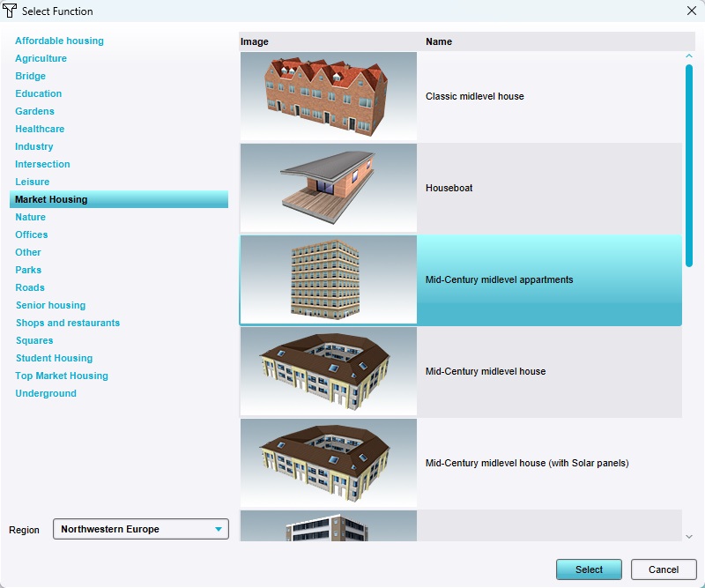Click the Name column header
This screenshot has width=705, height=588.
(439, 41)
